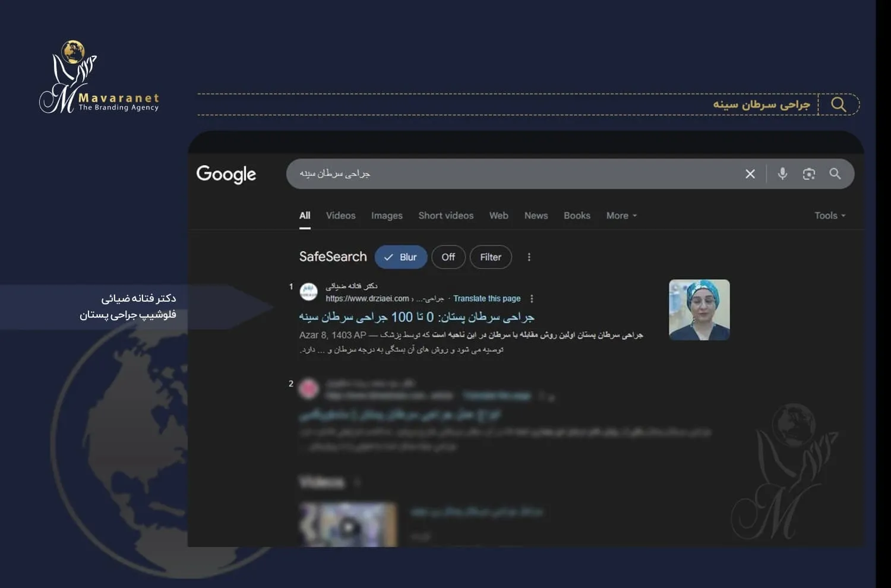Click the gold search icon in top banner
The width and height of the screenshot is (891, 588).
pos(839,105)
